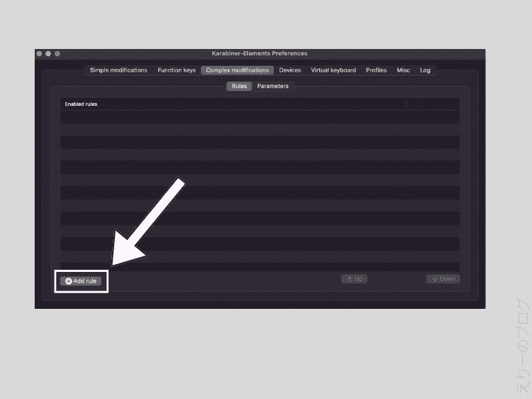Click the plus Add rule button
The width and height of the screenshot is (532, 399).
tap(81, 281)
